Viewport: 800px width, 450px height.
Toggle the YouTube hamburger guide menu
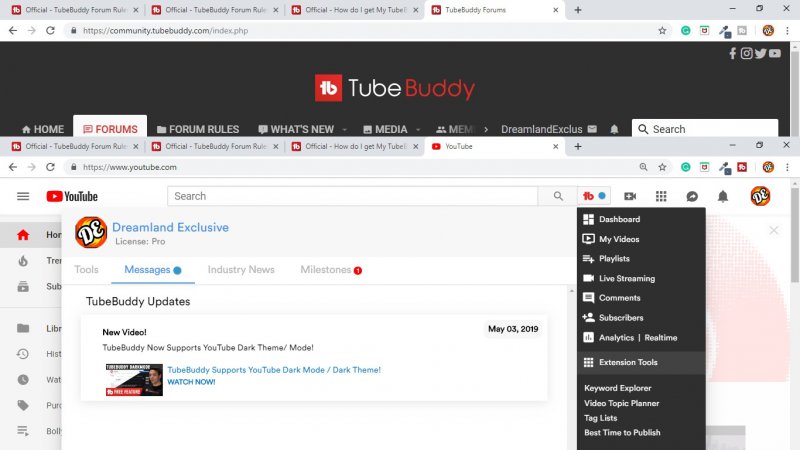pyautogui.click(x=23, y=196)
